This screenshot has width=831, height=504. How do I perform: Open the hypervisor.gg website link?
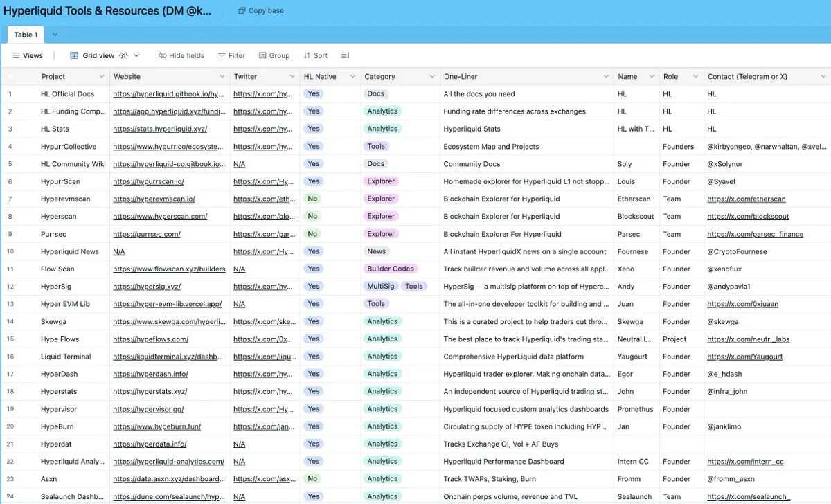pyautogui.click(x=148, y=409)
